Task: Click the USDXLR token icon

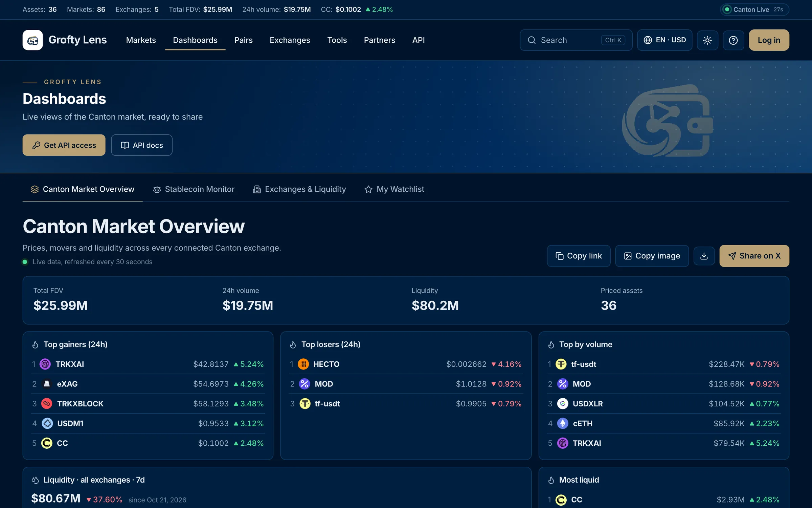Action: coord(562,403)
